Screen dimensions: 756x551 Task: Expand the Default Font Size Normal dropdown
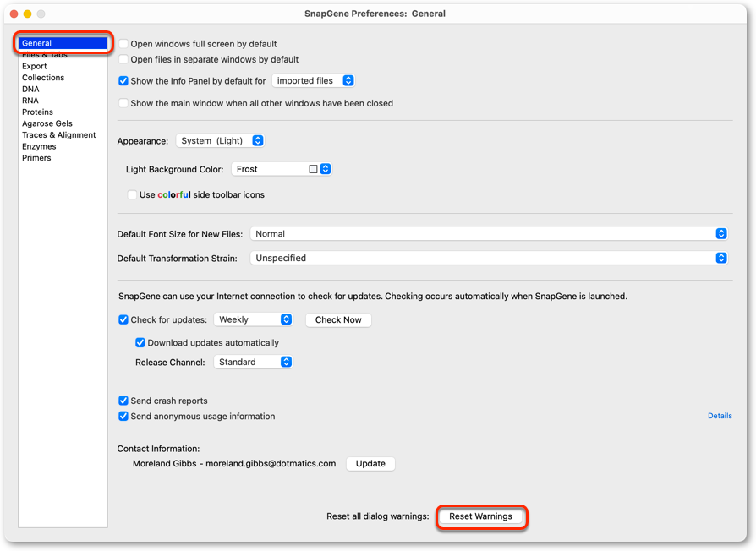tap(489, 233)
